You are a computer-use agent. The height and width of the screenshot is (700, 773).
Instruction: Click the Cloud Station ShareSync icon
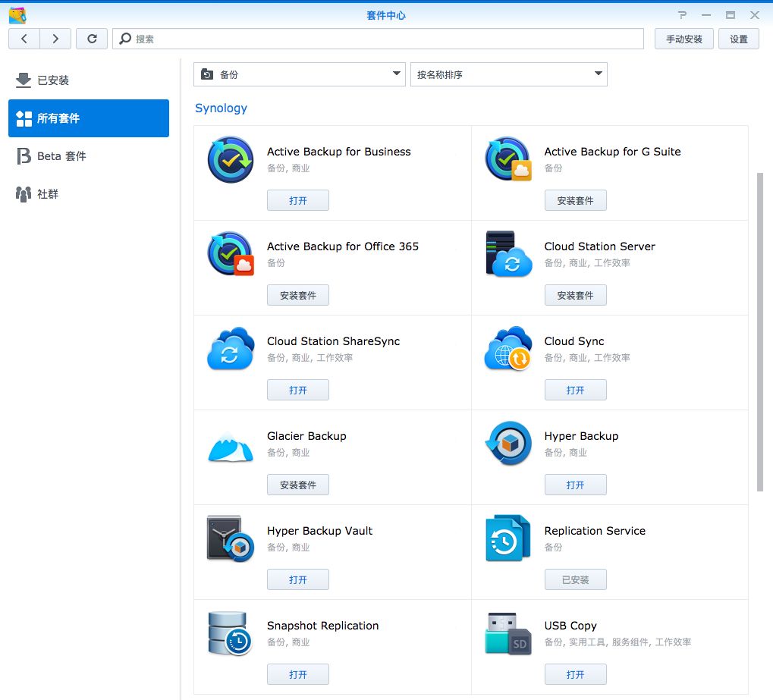231,348
